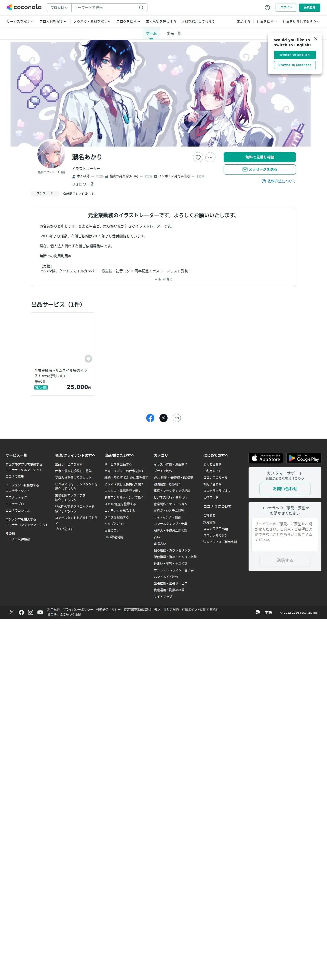
Task: Open the サイトマップ footer link
Action: coord(163,597)
